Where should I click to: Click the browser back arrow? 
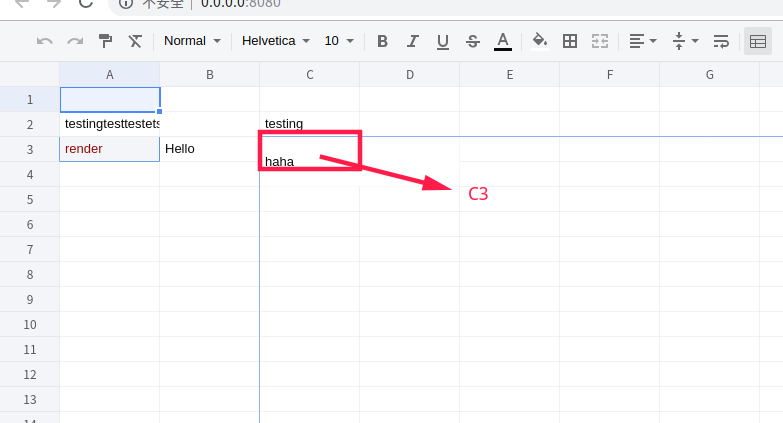[21, 3]
